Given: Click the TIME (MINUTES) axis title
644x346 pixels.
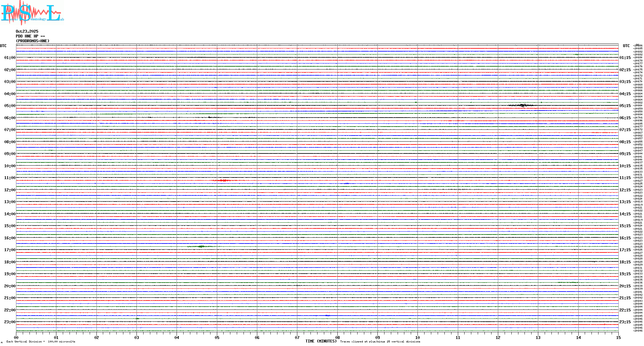Looking at the screenshot, I should [321, 341].
